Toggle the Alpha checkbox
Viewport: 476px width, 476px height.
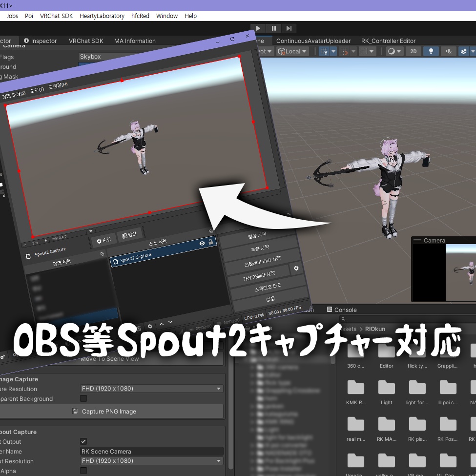pos(83,471)
